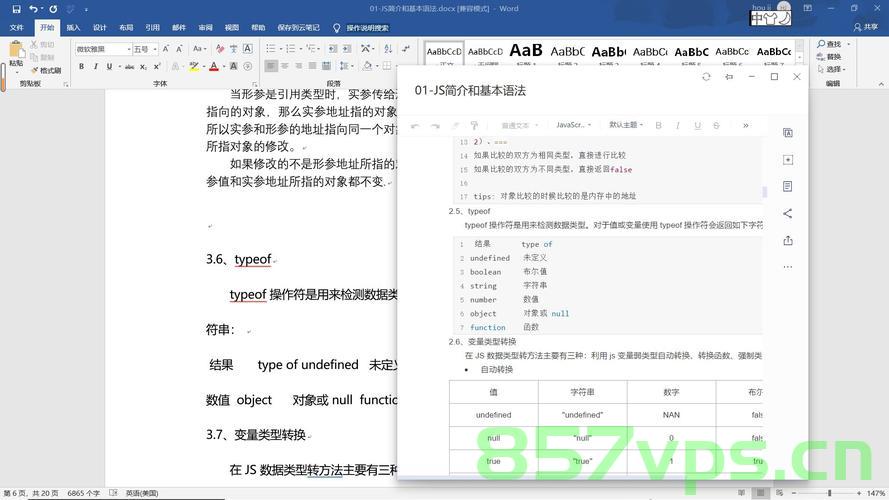Viewport: 889px width, 500px height.
Task: Collapse the Word ribbon
Action: pyautogui.click(x=880, y=84)
